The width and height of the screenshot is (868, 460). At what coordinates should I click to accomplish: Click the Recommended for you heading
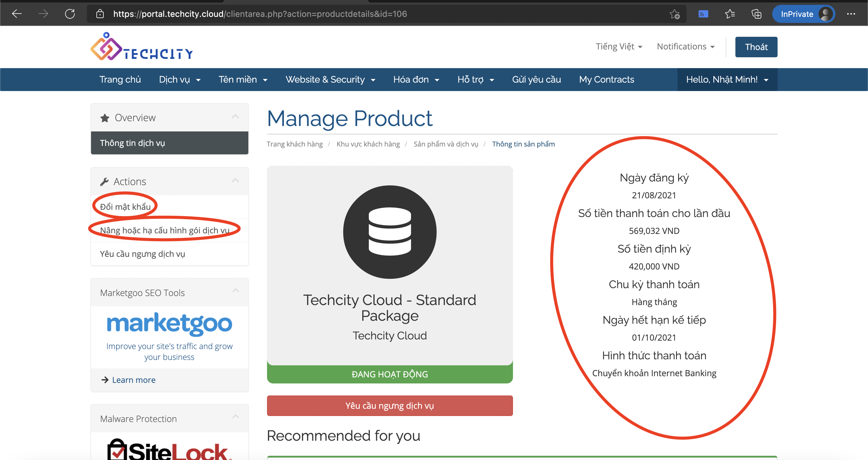(x=343, y=436)
